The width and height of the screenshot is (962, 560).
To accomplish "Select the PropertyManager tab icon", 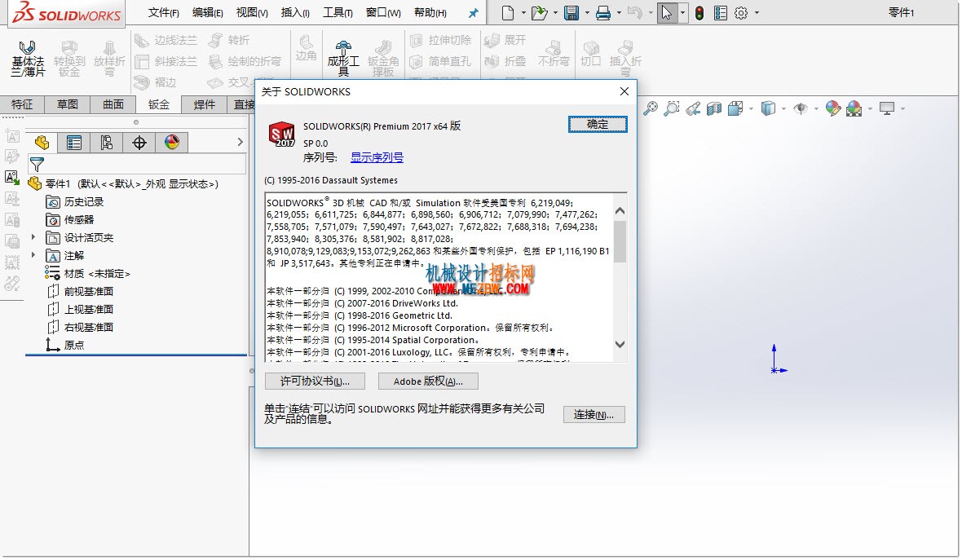I will click(74, 143).
